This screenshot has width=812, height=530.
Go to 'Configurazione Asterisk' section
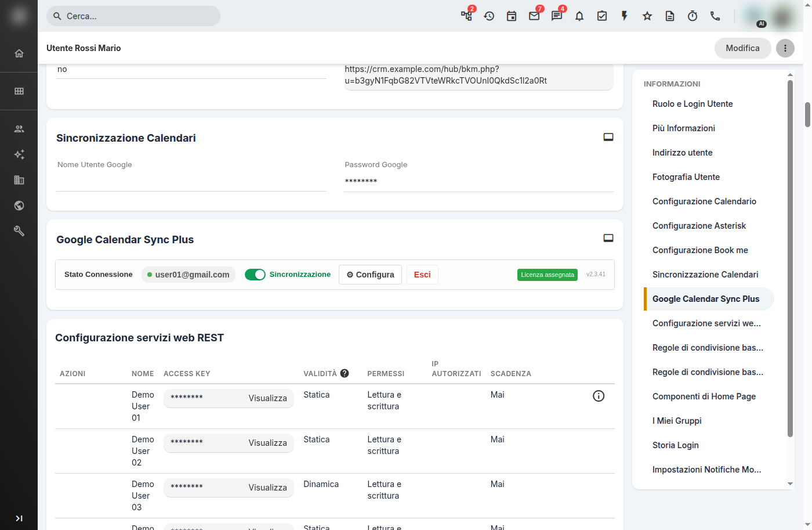tap(699, 226)
